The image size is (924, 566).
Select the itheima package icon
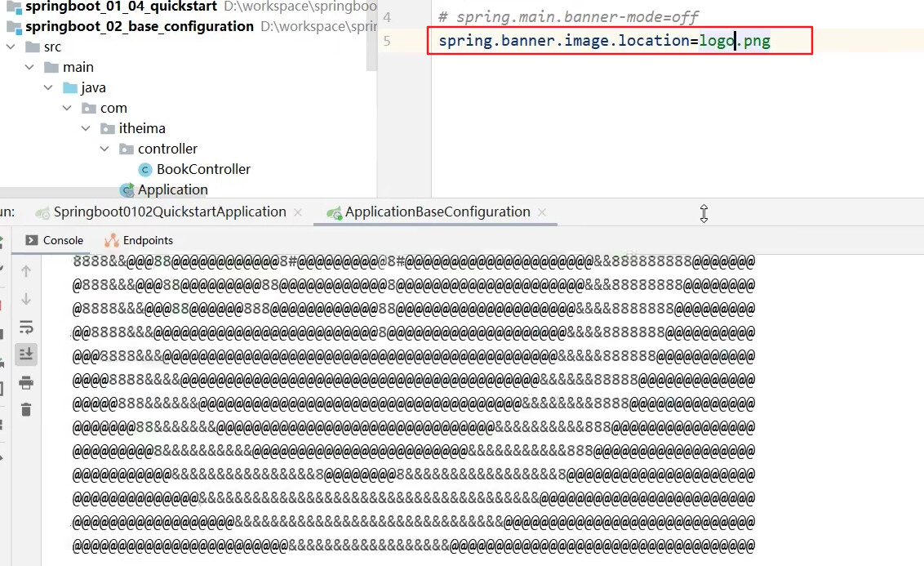(x=108, y=128)
